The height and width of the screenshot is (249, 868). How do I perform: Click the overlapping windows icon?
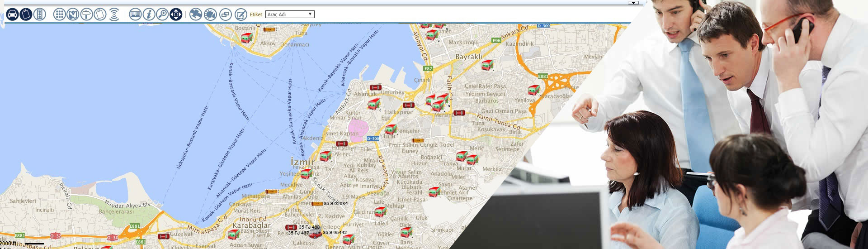(226, 14)
